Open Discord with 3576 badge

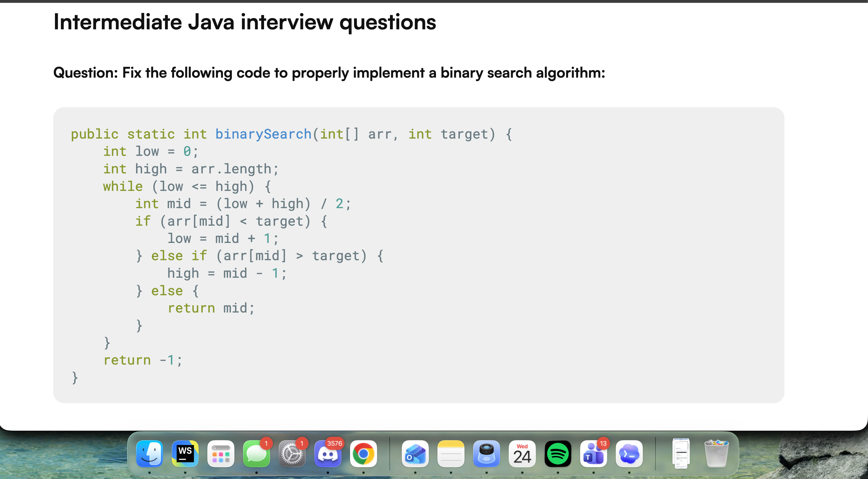tap(328, 454)
